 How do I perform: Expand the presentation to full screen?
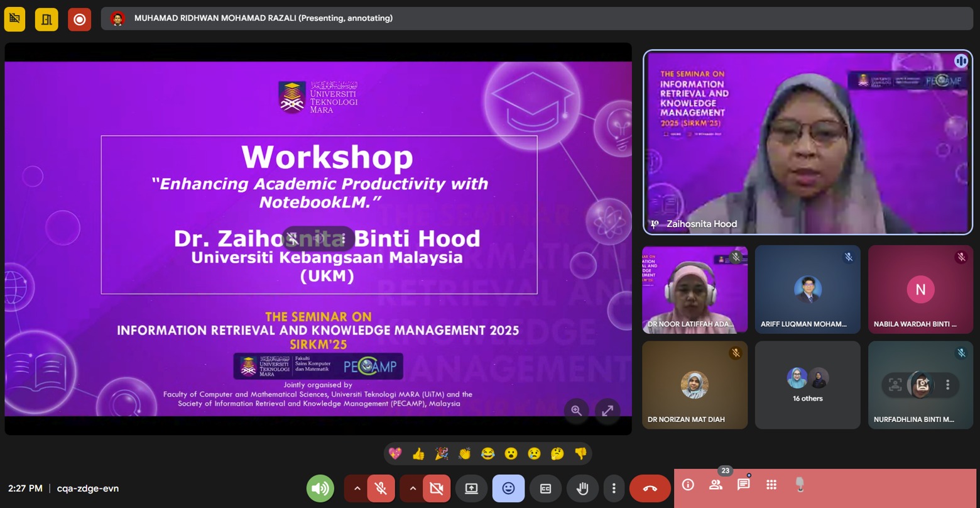point(607,411)
